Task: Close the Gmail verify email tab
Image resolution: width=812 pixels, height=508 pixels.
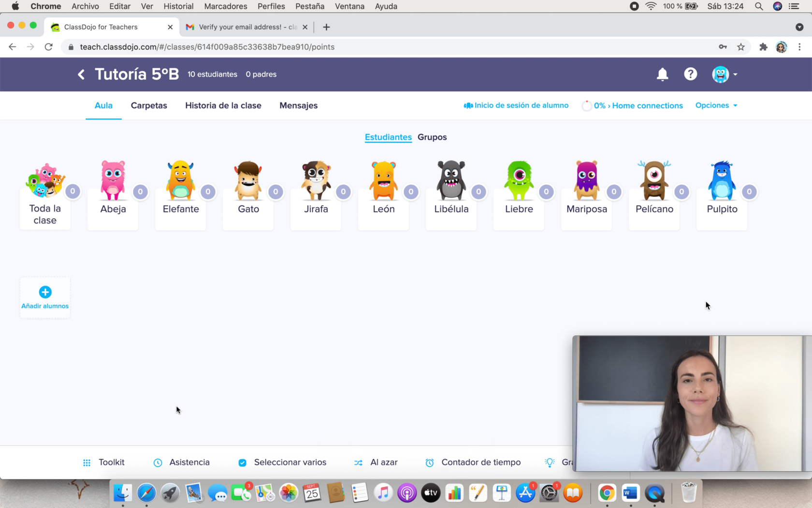Action: (x=305, y=27)
